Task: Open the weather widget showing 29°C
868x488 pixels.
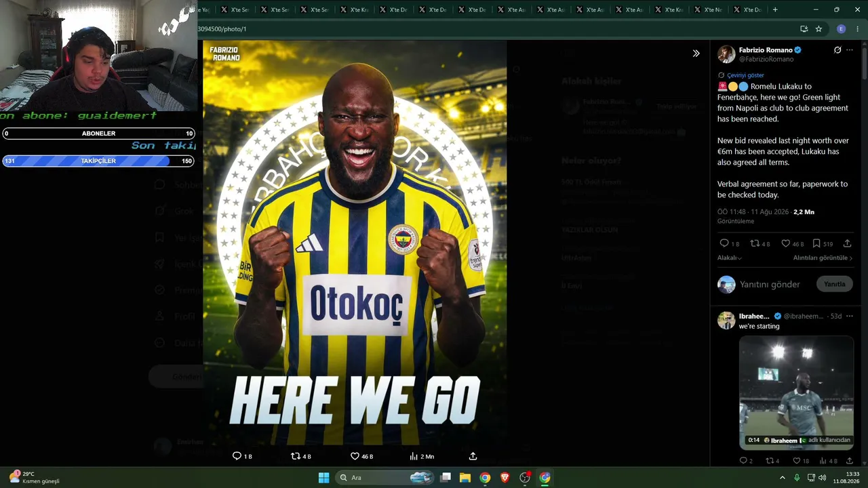Action: click(34, 477)
